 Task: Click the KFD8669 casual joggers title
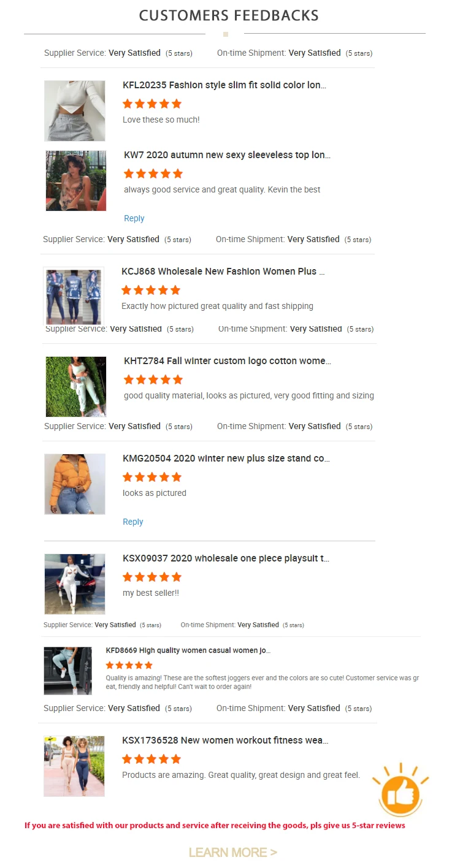click(188, 650)
